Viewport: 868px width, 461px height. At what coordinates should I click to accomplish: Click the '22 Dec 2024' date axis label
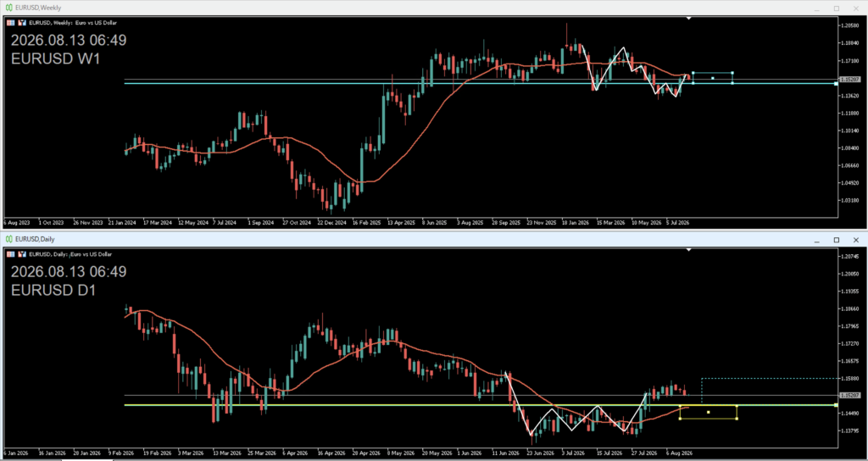[x=331, y=223]
